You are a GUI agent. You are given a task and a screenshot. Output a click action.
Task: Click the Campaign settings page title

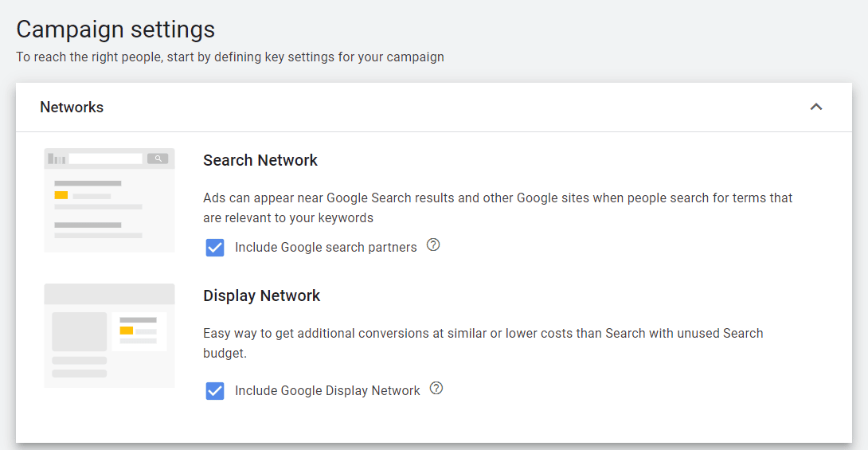pyautogui.click(x=115, y=29)
